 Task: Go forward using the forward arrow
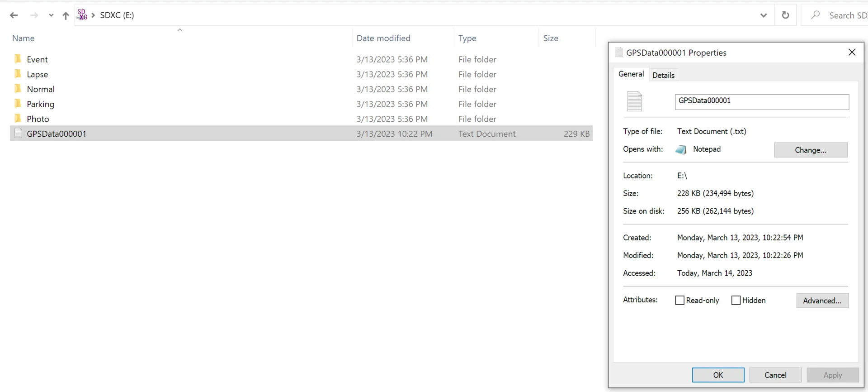tap(34, 15)
